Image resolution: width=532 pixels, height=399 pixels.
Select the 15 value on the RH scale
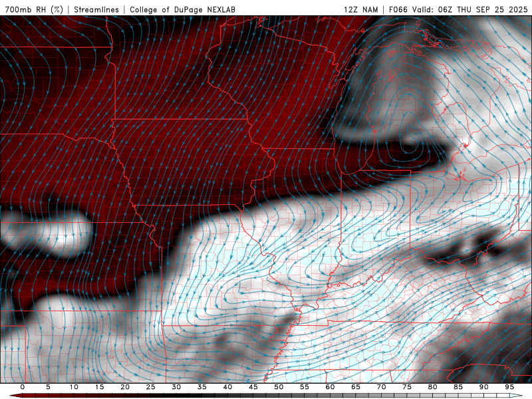(99, 387)
